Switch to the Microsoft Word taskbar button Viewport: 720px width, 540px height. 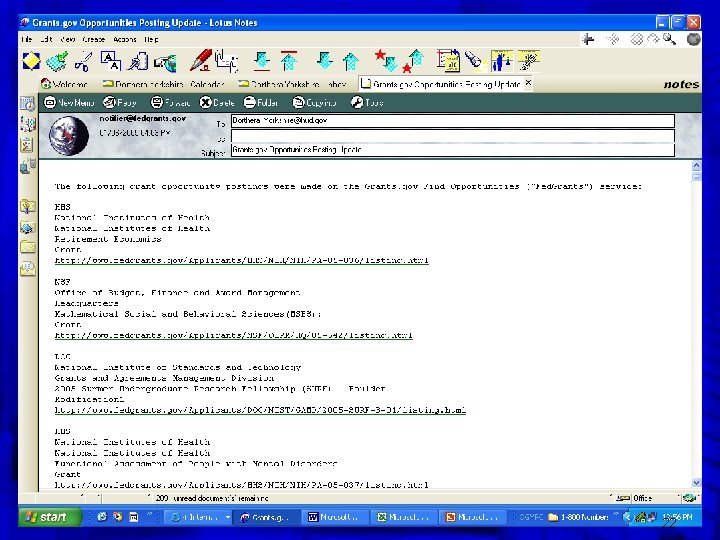[336, 518]
